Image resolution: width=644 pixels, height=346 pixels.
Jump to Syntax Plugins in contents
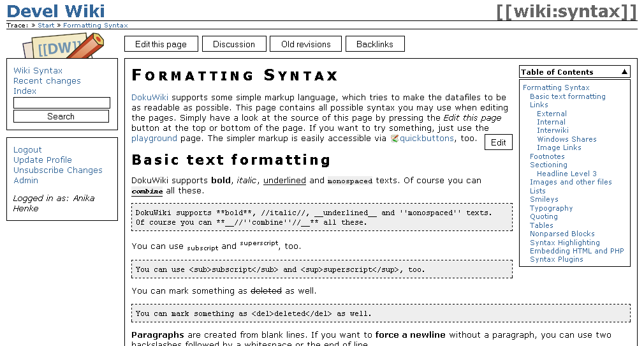[556, 260]
